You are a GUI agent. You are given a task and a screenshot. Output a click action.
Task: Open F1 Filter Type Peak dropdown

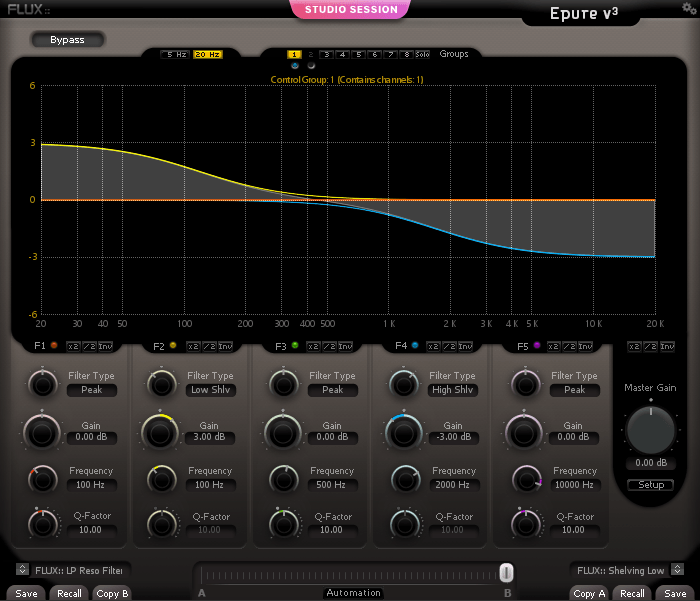pyautogui.click(x=92, y=390)
